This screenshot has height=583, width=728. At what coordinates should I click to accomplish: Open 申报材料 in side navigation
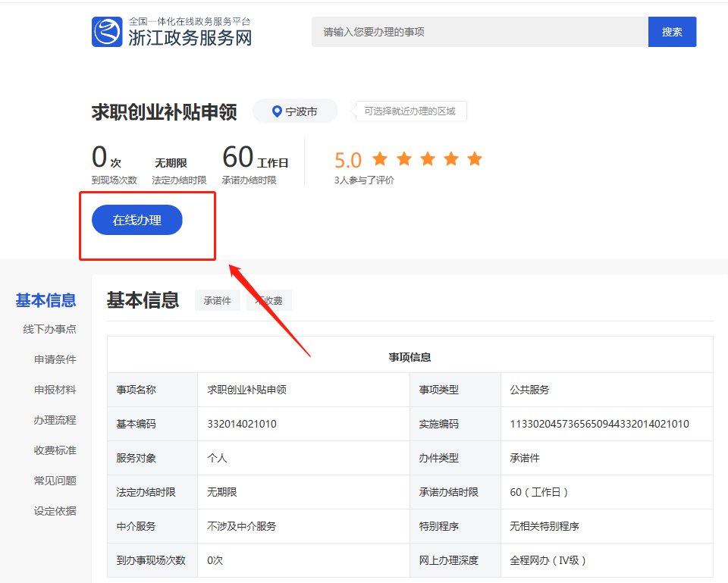pyautogui.click(x=55, y=390)
